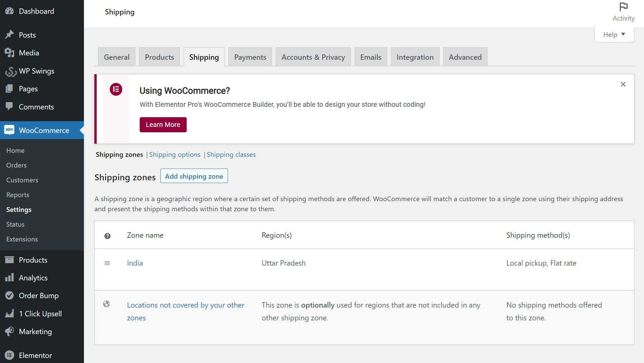
Task: Click the Marketing megaphone sidebar icon
Action: 9,331
